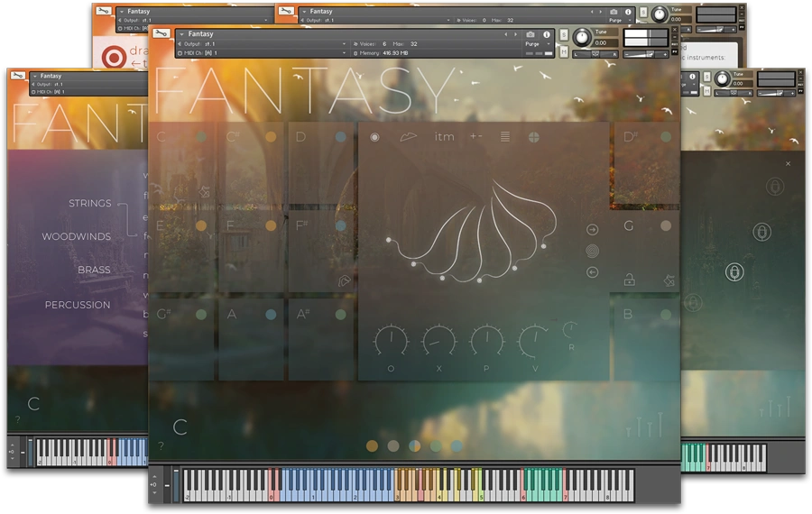This screenshot has height=514, width=812.
Task: Open the instrument info icon
Action: click(547, 34)
